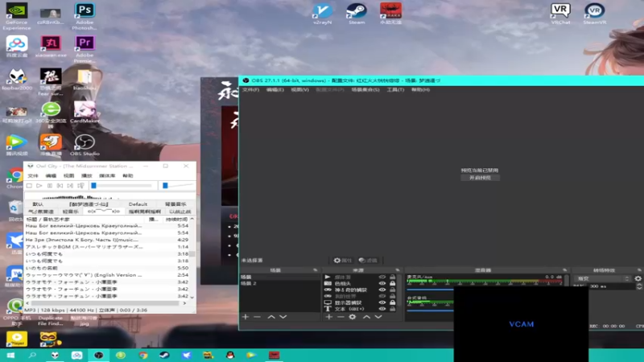
Task: Toggle lock on 媒体源 source
Action: point(393,277)
